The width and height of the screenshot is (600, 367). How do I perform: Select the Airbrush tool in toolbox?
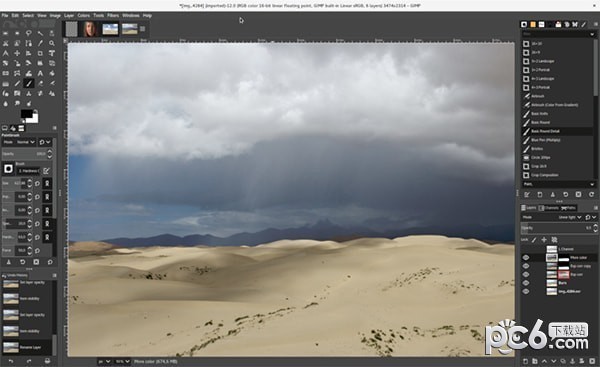tap(52, 83)
